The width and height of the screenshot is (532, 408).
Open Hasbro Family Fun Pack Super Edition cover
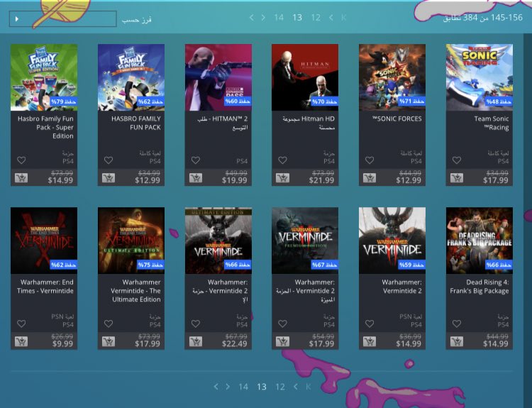44,77
